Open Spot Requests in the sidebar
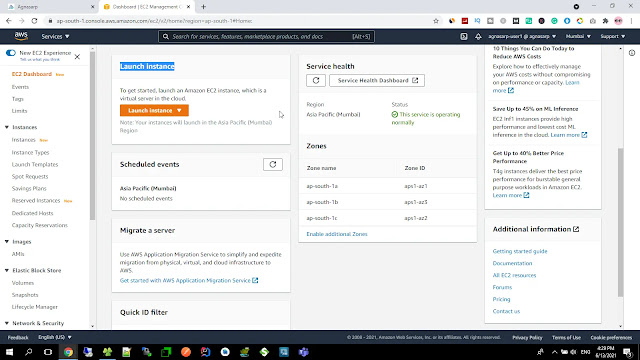 [30, 176]
